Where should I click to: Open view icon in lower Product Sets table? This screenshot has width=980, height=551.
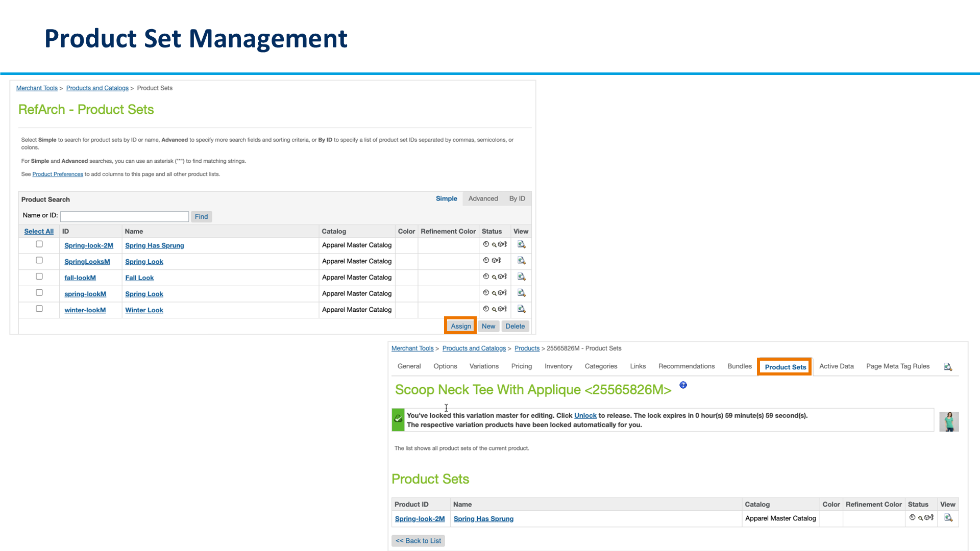pyautogui.click(x=948, y=518)
